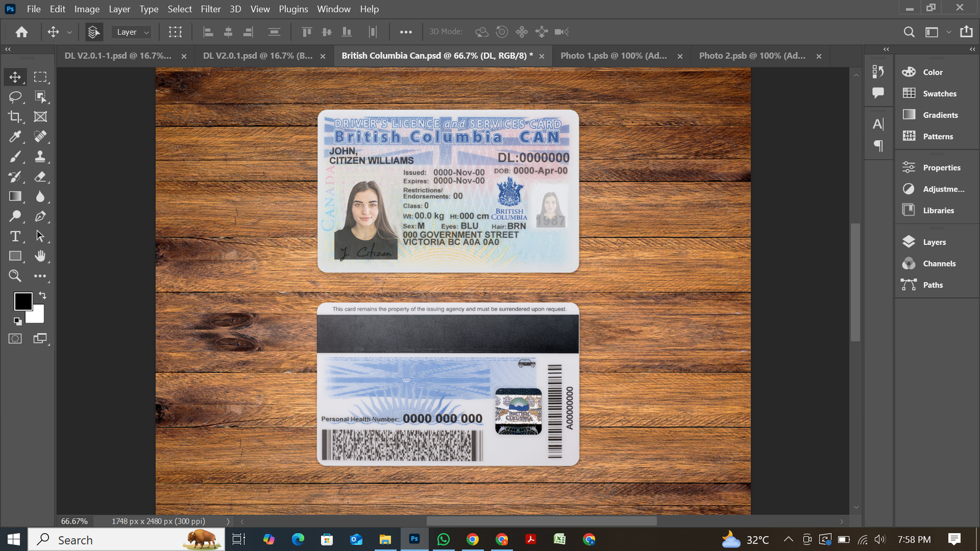The height and width of the screenshot is (551, 980).
Task: Collapse the toolbox to single column
Action: [x=8, y=49]
